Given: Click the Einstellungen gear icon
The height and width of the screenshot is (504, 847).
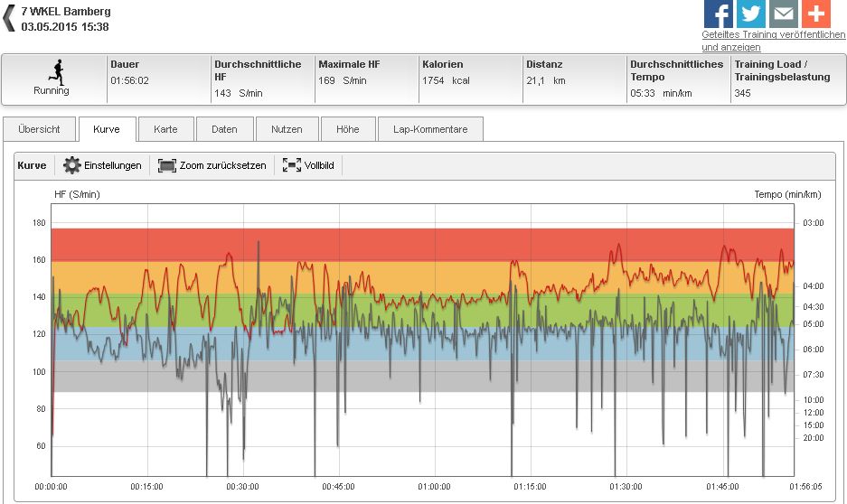Looking at the screenshot, I should pyautogui.click(x=72, y=165).
